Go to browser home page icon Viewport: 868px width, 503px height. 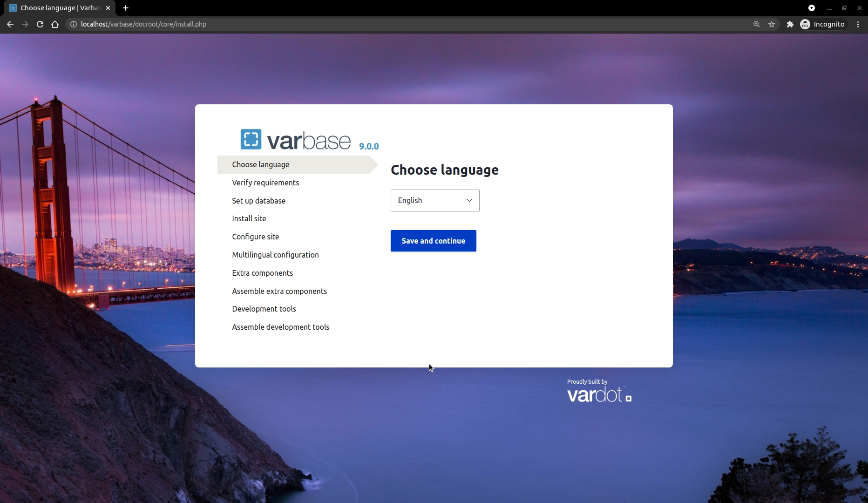point(55,24)
